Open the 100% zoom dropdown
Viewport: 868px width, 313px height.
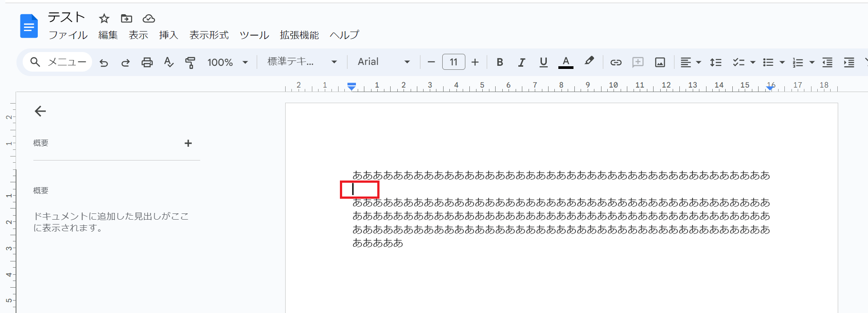(x=227, y=62)
